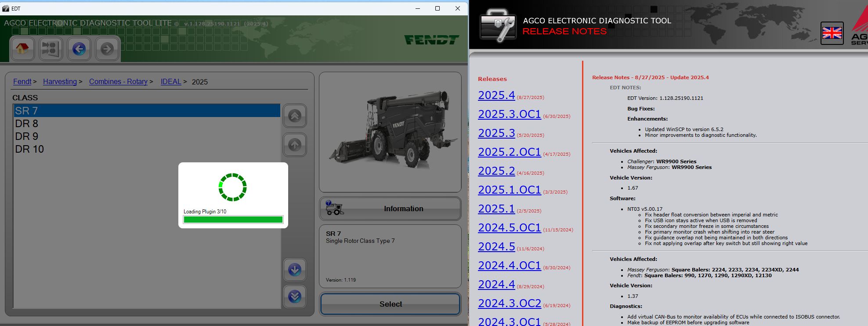Open release 2025.1 notes
868x326 pixels.
(496, 209)
